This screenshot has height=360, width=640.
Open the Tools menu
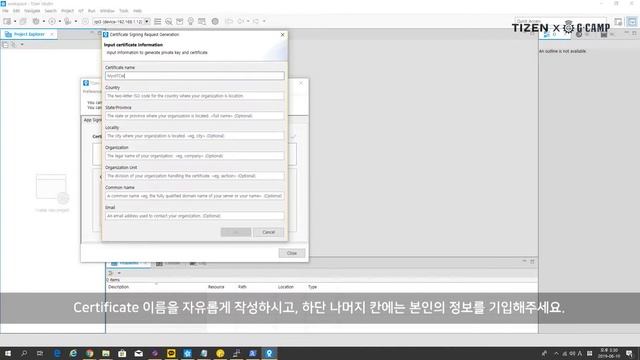point(124,11)
